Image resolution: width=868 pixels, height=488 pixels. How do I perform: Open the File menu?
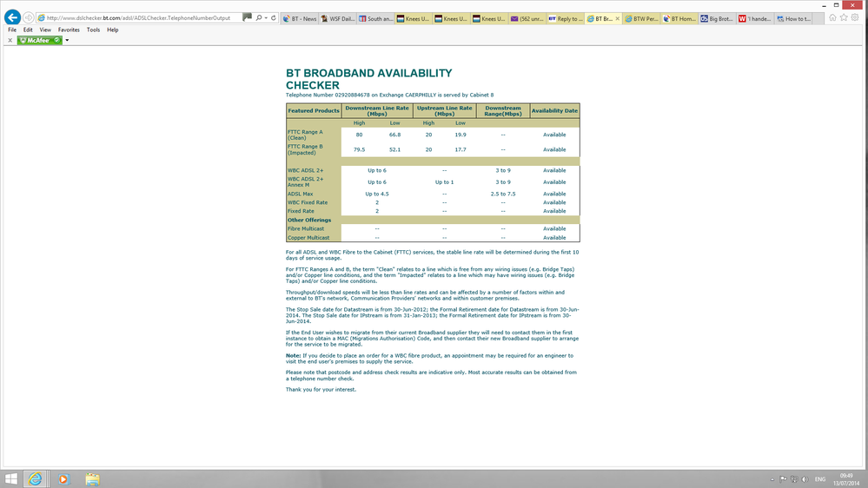12,30
